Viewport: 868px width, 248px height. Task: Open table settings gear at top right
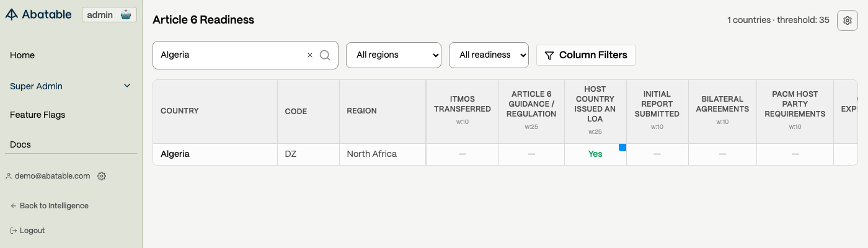[x=848, y=20]
